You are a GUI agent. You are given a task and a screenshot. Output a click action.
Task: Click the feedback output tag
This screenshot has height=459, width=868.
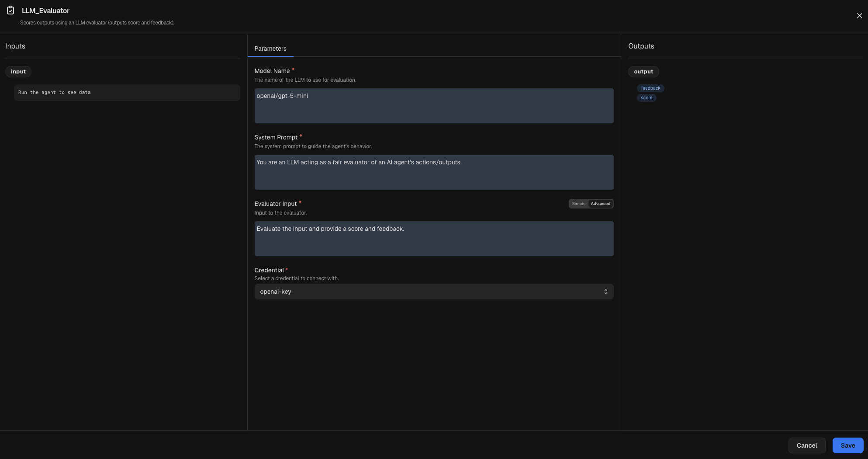point(650,88)
